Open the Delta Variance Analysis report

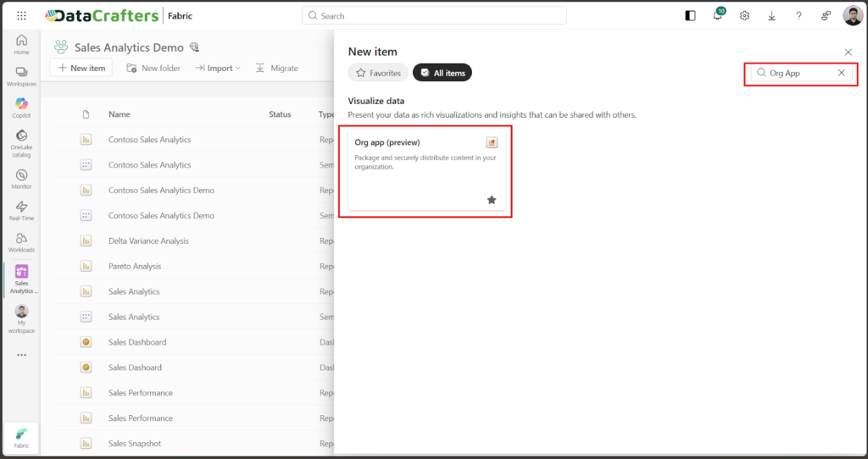coord(148,241)
